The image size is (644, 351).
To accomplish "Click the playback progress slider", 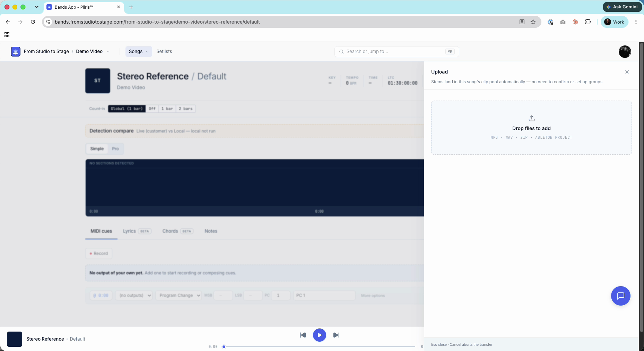I will 319,346.
